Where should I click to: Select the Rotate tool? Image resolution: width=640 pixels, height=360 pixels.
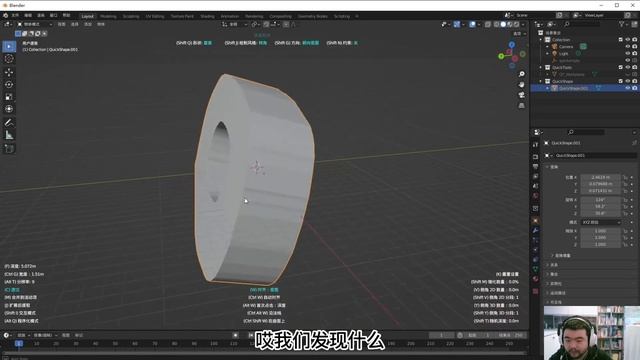[9, 84]
